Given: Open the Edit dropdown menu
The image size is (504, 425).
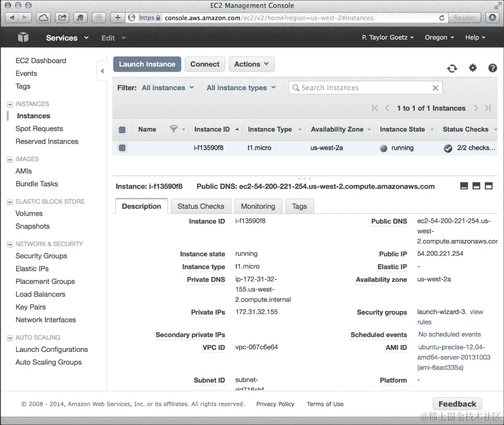Looking at the screenshot, I should coord(113,38).
